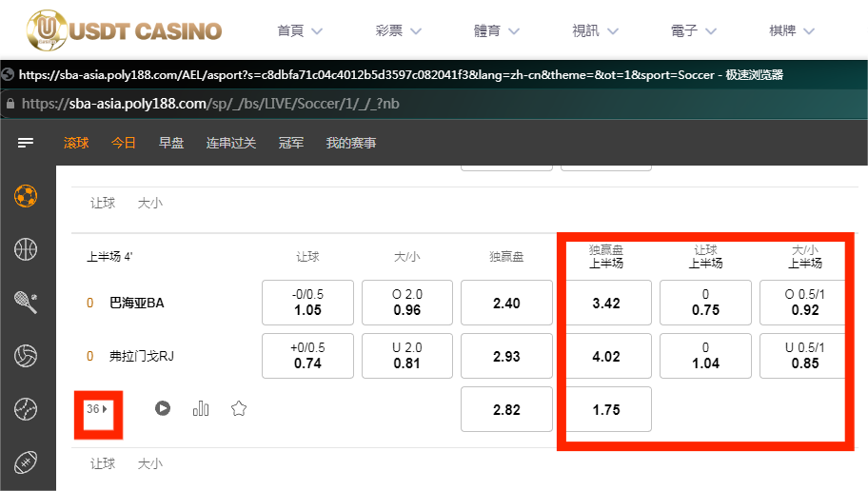Open the hamburger menu icon

point(26,143)
